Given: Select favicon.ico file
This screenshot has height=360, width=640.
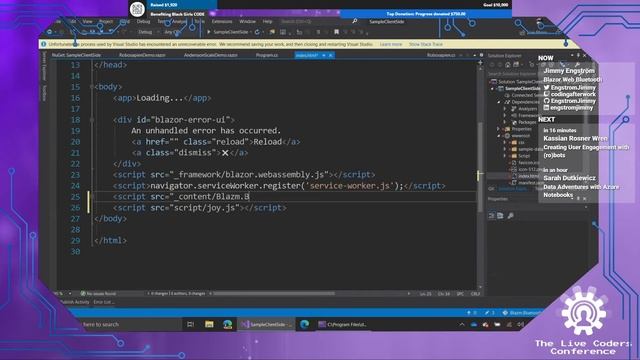Looking at the screenshot, I should [525, 162].
